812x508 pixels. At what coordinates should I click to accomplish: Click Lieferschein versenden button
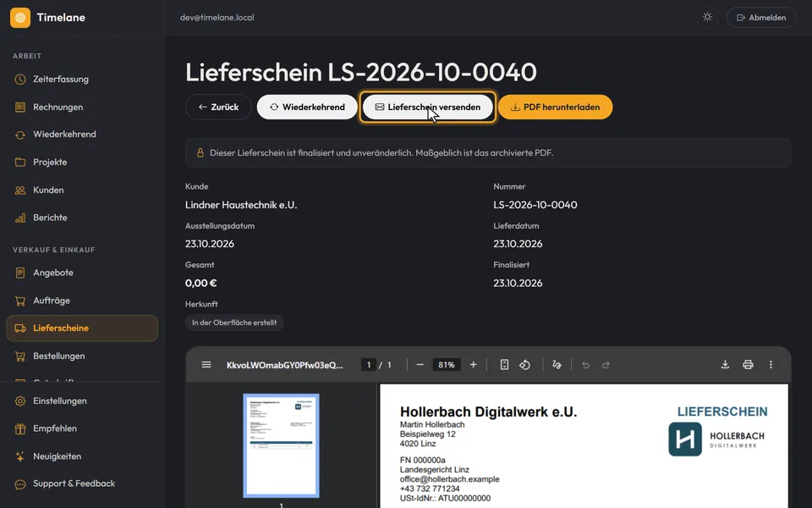click(428, 107)
